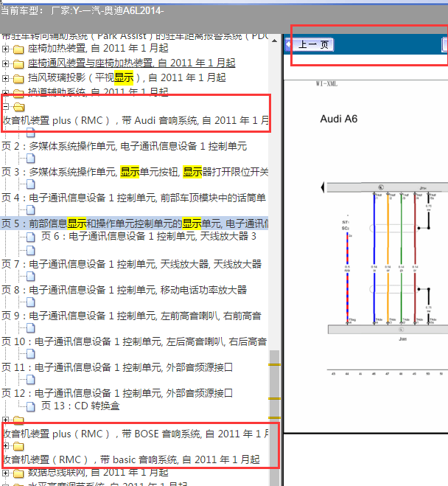The image size is (448, 486).
Task: Click folder icon of 数据总线联网
Action: click(18, 473)
